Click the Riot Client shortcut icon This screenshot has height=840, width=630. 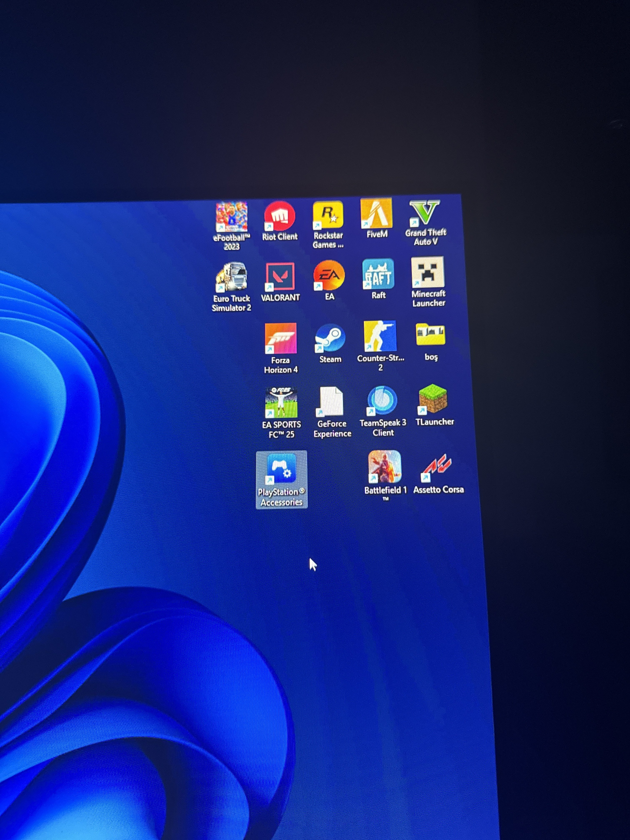click(x=280, y=216)
